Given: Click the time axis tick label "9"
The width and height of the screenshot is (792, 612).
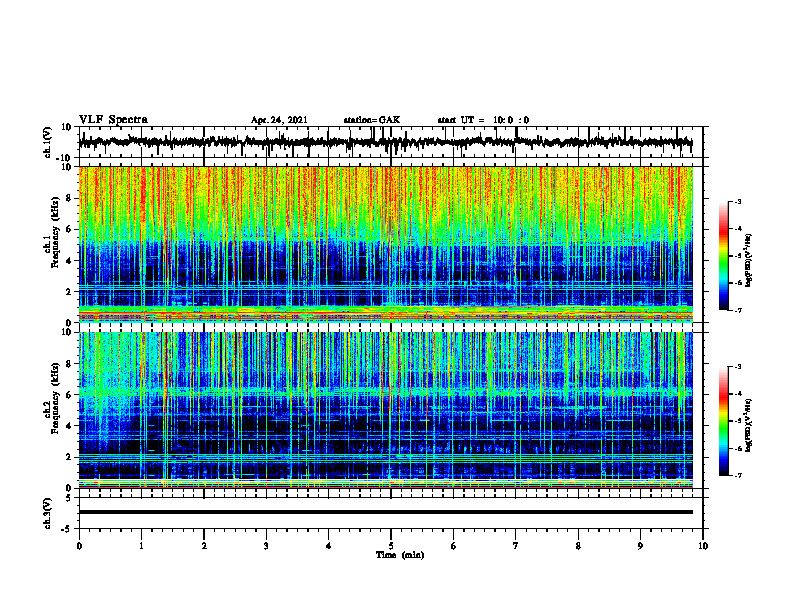Looking at the screenshot, I should click(640, 546).
